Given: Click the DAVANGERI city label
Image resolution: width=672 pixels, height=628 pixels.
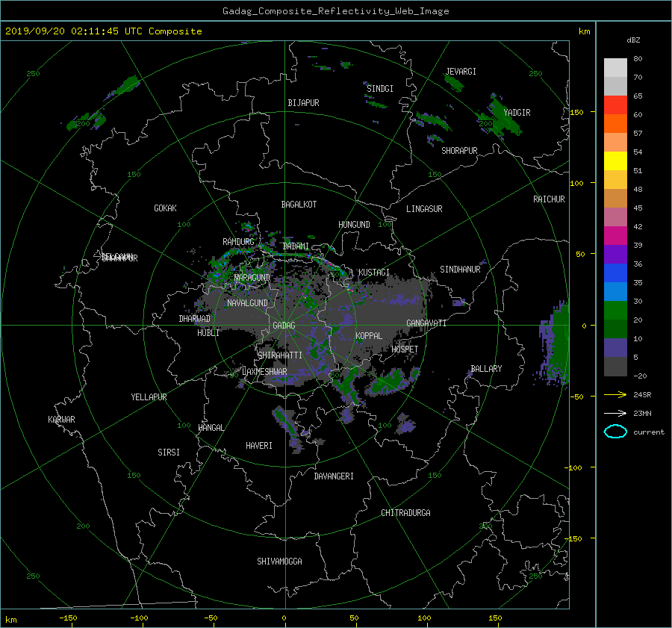Looking at the screenshot, I should 334,476.
